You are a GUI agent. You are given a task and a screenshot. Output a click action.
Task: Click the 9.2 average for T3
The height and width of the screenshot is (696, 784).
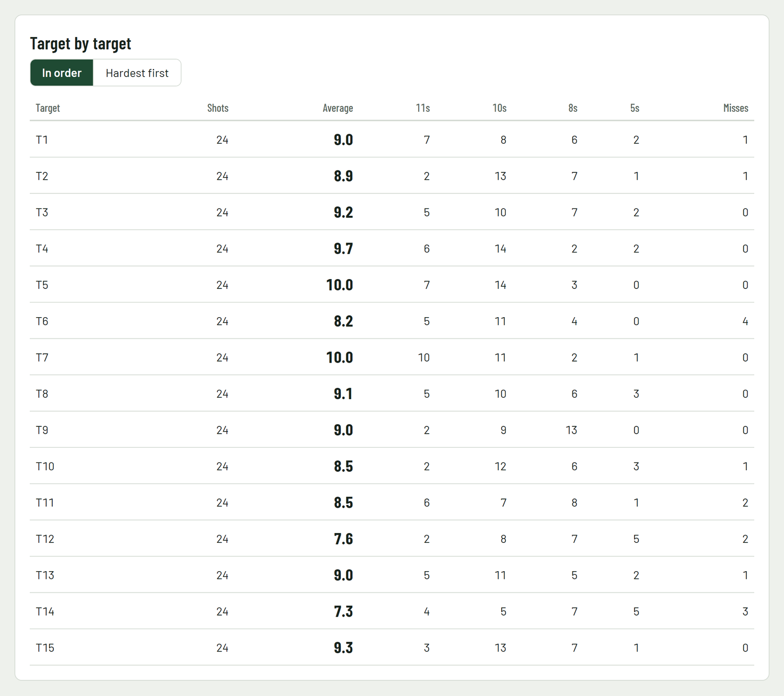point(343,212)
